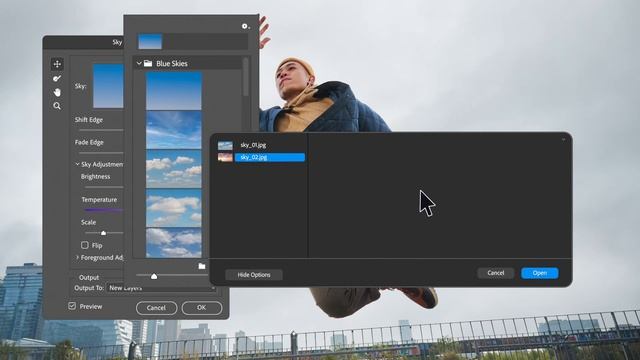Open the sky picker gear settings
The image size is (640, 360).
click(x=245, y=26)
